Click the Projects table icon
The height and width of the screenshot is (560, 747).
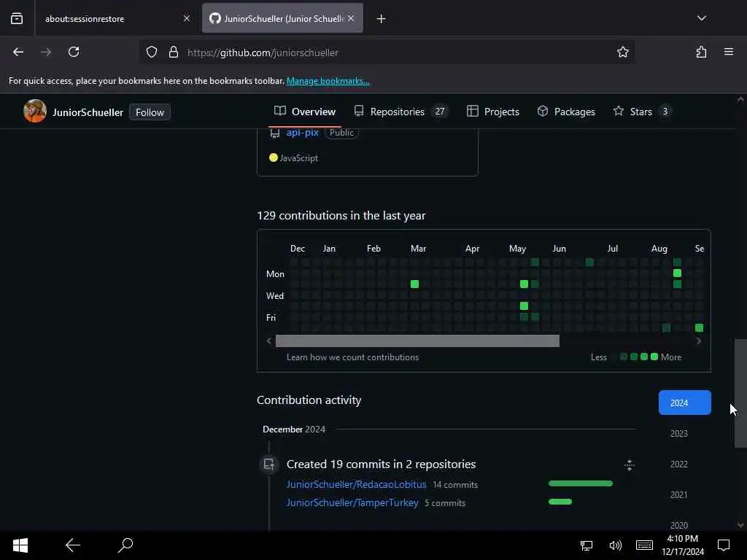coord(472,112)
